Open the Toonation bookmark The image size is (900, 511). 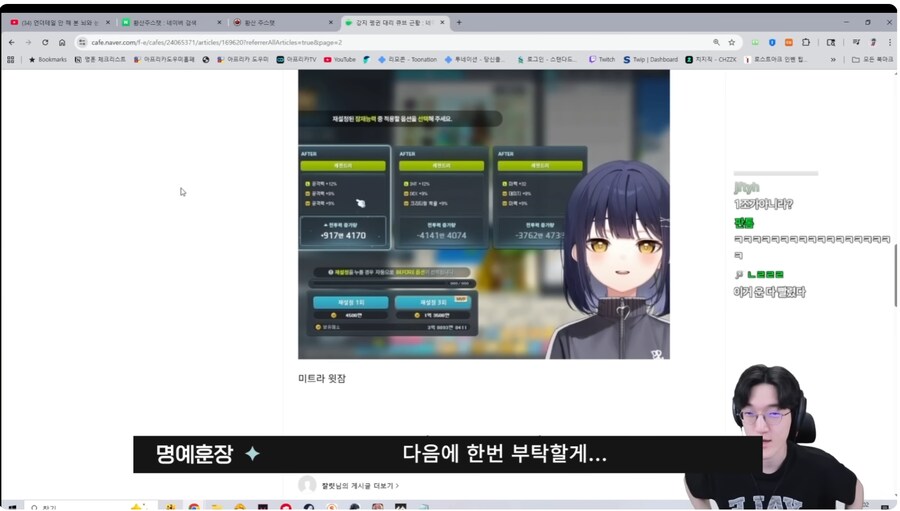point(407,59)
